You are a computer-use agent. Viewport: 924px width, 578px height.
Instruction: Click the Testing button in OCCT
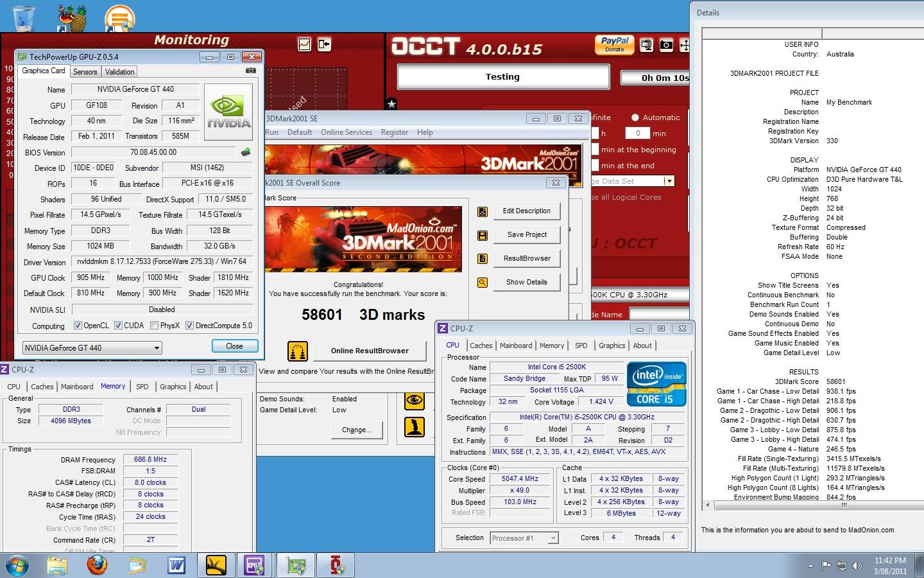click(503, 77)
